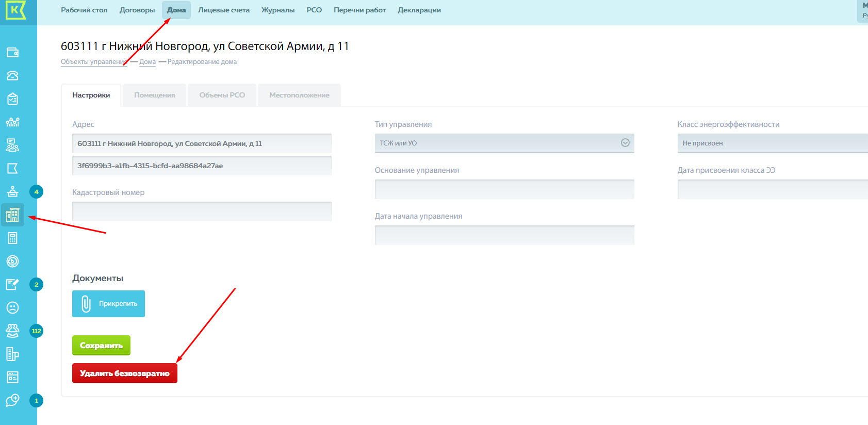This screenshot has height=425, width=868.
Task: Open the Договоры menu
Action: [137, 10]
